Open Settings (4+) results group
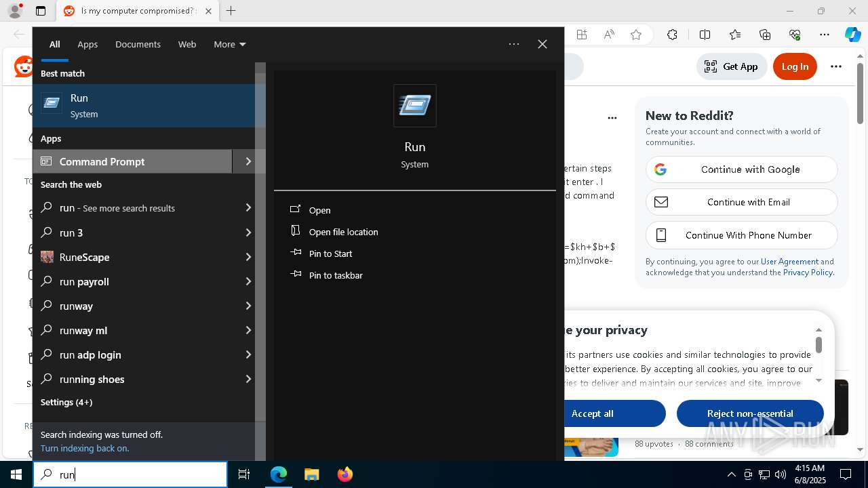This screenshot has width=868, height=488. 66,402
